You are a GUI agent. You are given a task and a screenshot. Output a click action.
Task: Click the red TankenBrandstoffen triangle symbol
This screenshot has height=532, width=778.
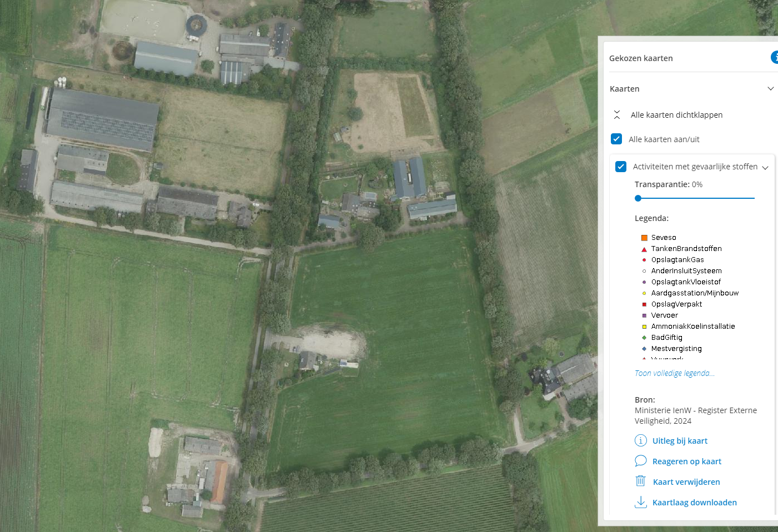tap(644, 249)
